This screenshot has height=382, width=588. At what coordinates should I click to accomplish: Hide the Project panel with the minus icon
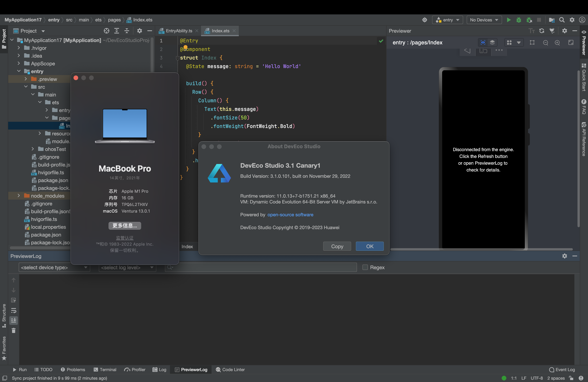point(150,31)
